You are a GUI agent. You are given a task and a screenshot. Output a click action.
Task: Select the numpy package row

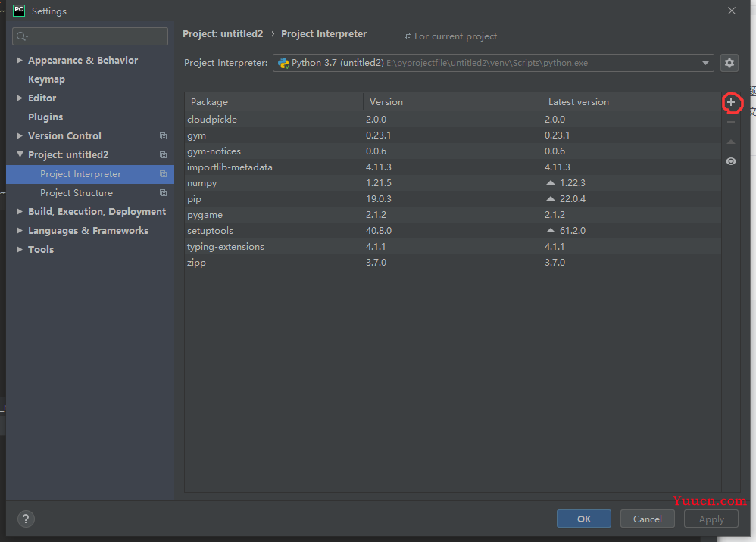[453, 182]
